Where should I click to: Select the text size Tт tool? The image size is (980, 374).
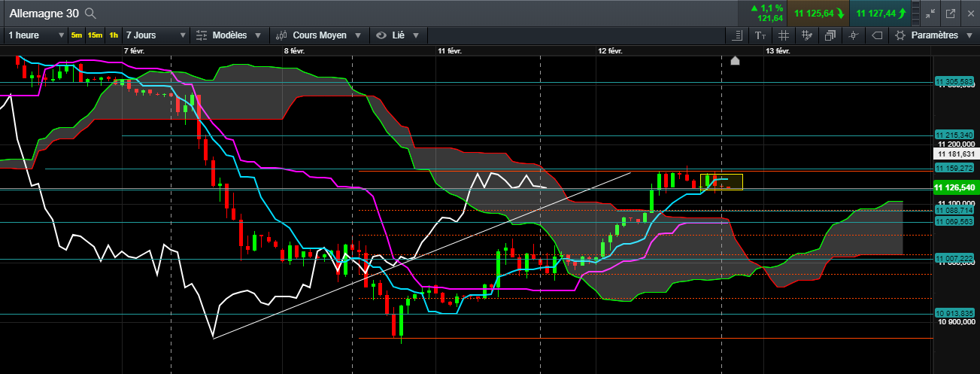[x=760, y=35]
